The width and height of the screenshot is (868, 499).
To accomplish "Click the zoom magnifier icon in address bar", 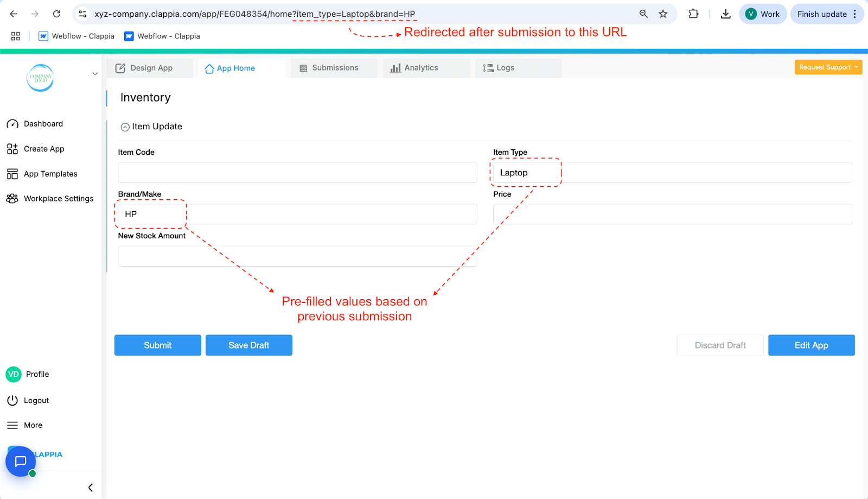I will pyautogui.click(x=643, y=14).
